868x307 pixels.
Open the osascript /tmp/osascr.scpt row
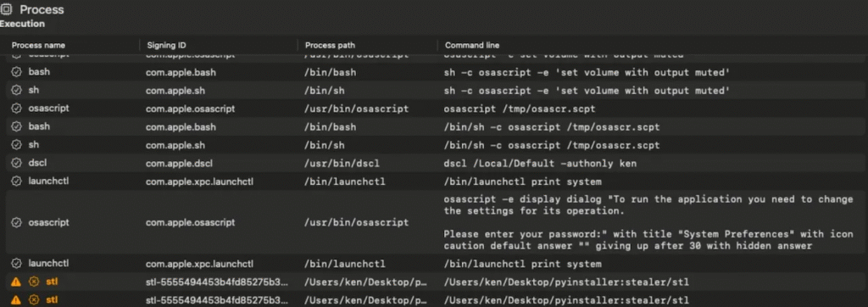[x=434, y=109]
